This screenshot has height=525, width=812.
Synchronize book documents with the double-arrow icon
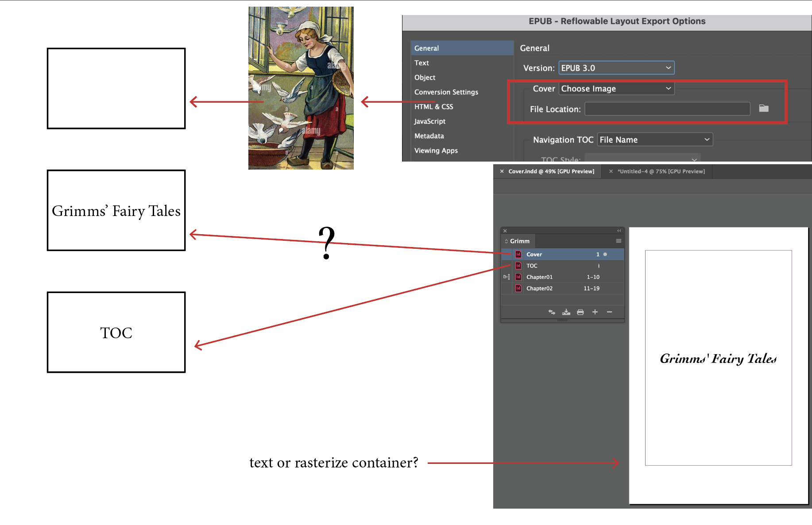pos(552,312)
